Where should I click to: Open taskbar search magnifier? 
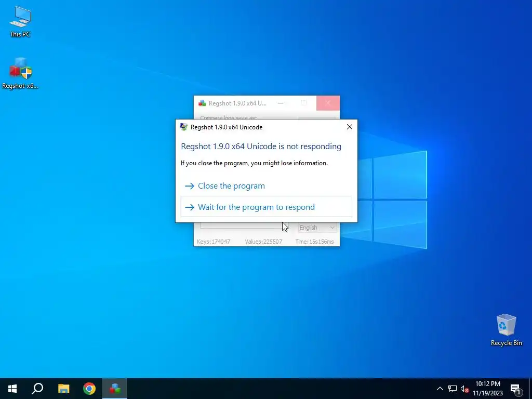[x=37, y=389]
